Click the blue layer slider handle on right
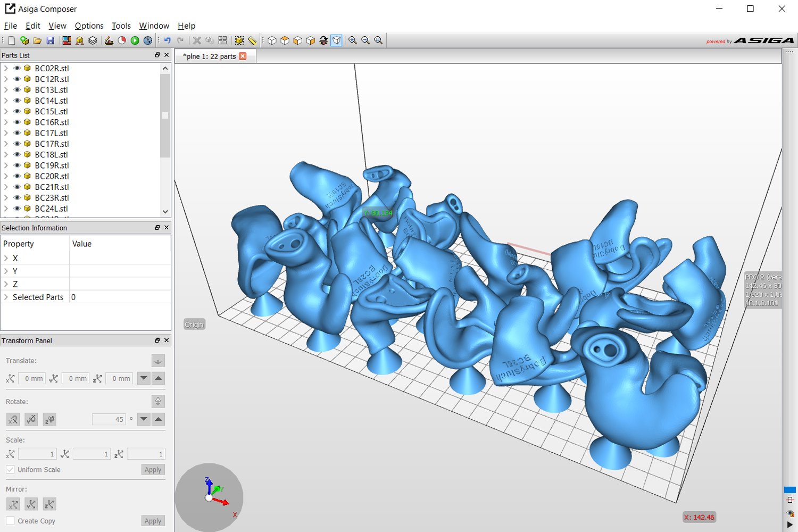798x532 pixels. (x=789, y=489)
